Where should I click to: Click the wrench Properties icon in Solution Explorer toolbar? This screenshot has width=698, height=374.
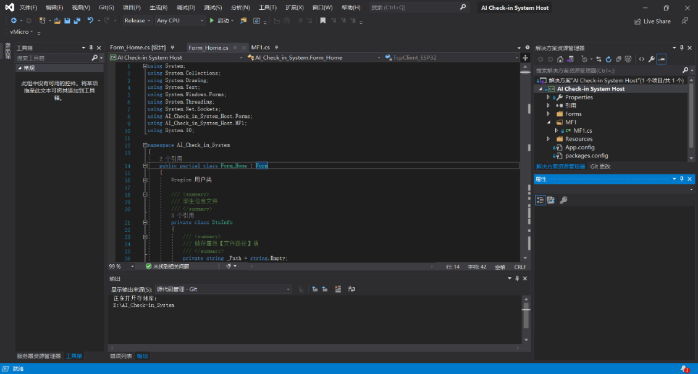(651, 59)
